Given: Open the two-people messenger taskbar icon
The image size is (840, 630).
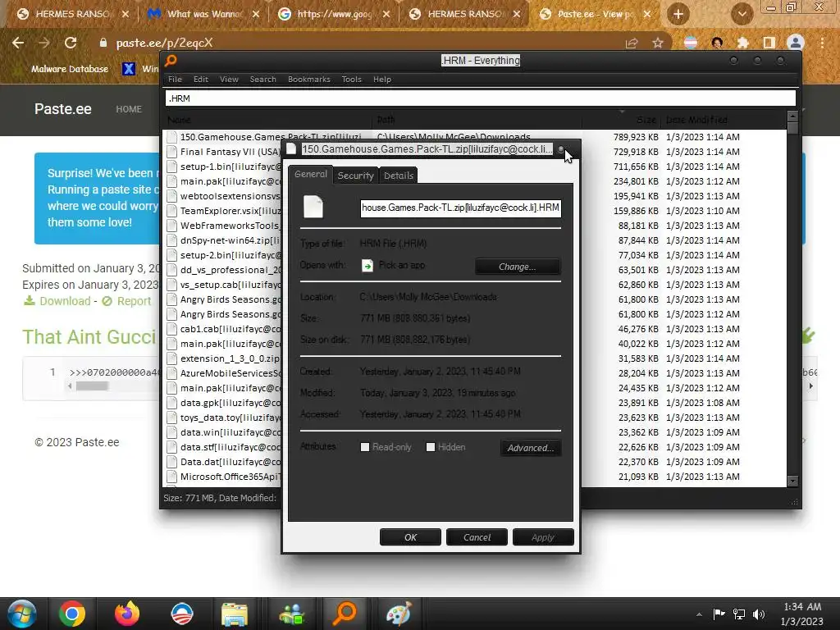Looking at the screenshot, I should point(290,614).
